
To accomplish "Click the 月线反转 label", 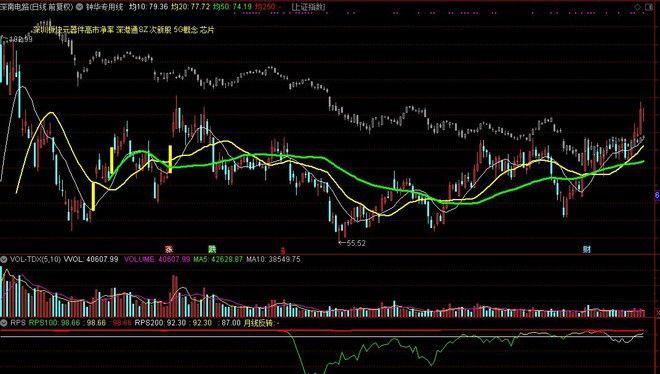I will (258, 323).
